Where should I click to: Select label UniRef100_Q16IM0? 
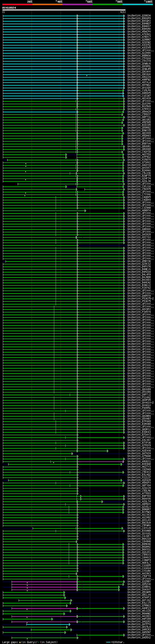(139, 104)
